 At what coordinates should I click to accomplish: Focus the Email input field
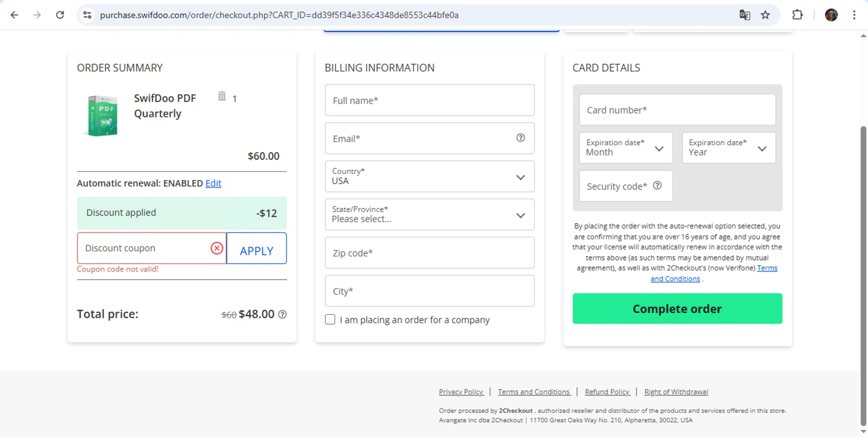pyautogui.click(x=429, y=138)
